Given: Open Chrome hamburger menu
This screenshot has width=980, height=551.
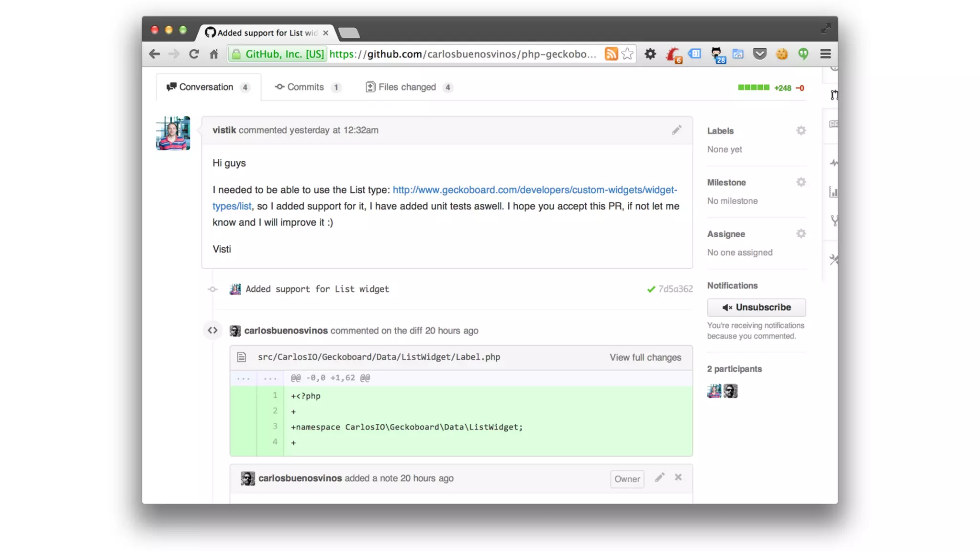Looking at the screenshot, I should pyautogui.click(x=825, y=54).
